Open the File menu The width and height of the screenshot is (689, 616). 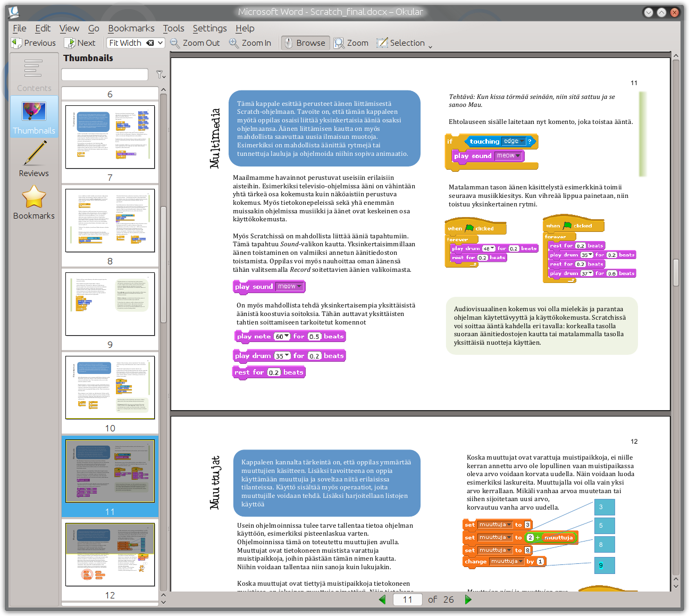click(x=20, y=28)
